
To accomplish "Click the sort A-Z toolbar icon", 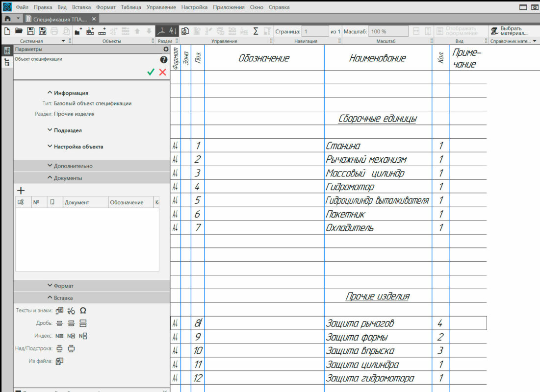I will coord(173,31).
